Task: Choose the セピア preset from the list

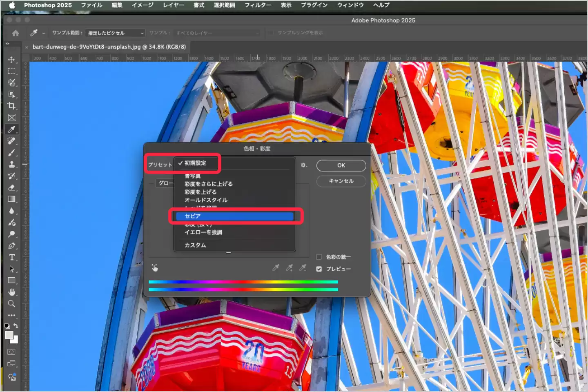Action: [234, 216]
